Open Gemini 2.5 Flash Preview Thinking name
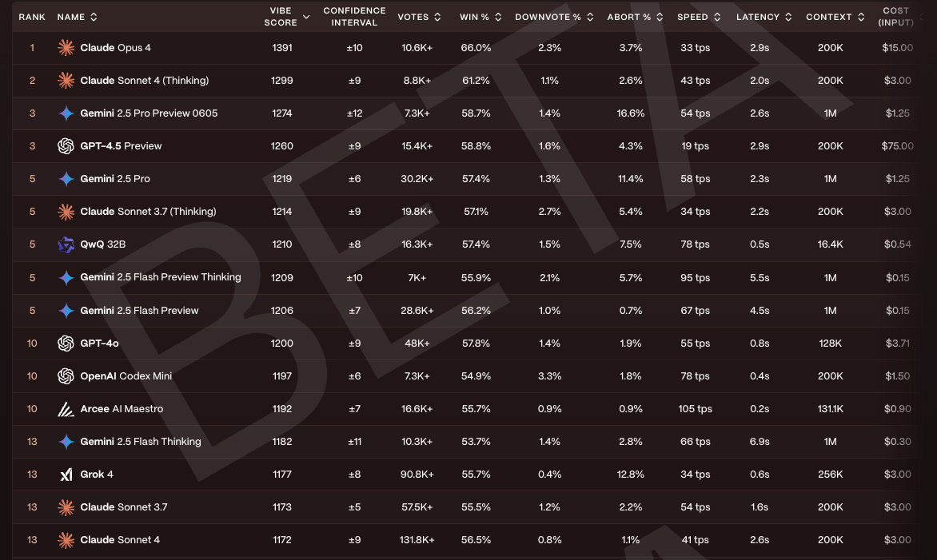 click(161, 277)
